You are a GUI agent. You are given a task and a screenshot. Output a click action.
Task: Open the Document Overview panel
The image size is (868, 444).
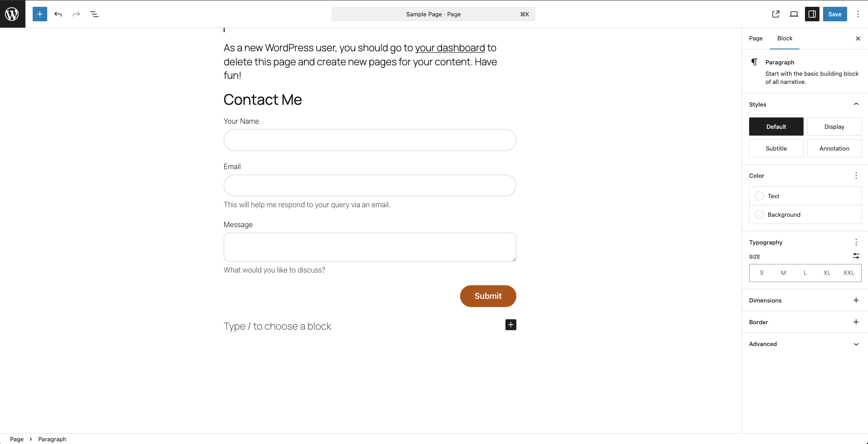coord(94,14)
